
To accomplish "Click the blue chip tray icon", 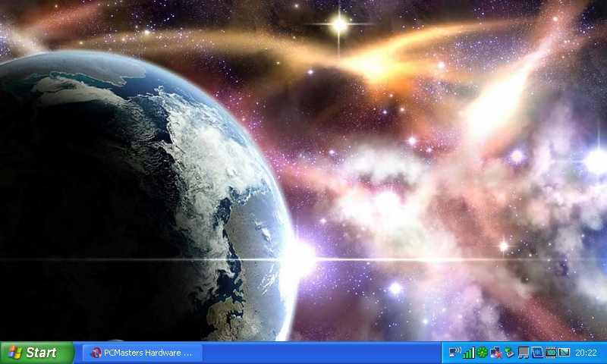I will (x=537, y=353).
